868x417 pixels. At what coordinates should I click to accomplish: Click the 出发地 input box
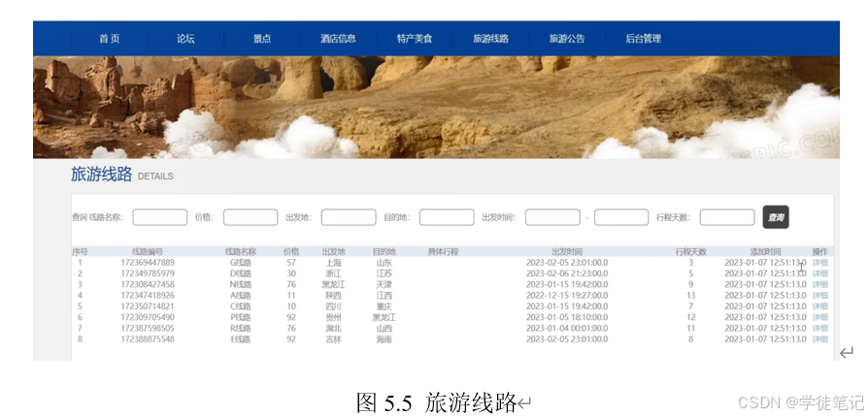[x=349, y=217]
